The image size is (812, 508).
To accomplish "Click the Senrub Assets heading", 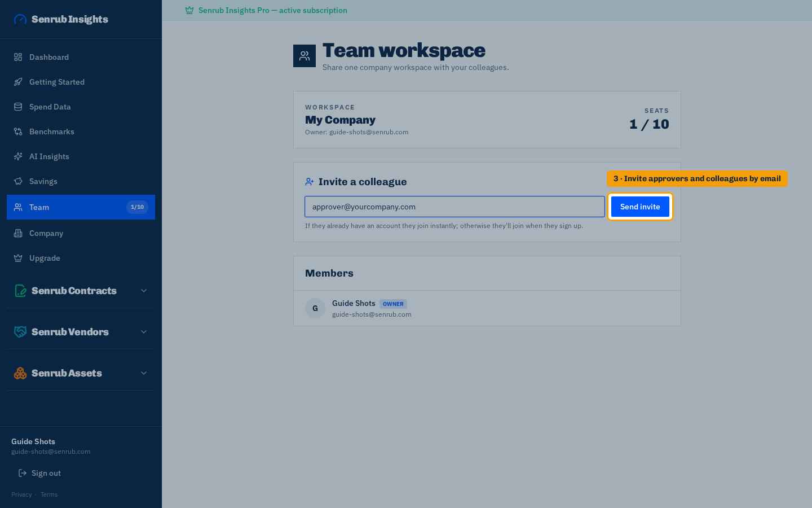I will point(67,373).
